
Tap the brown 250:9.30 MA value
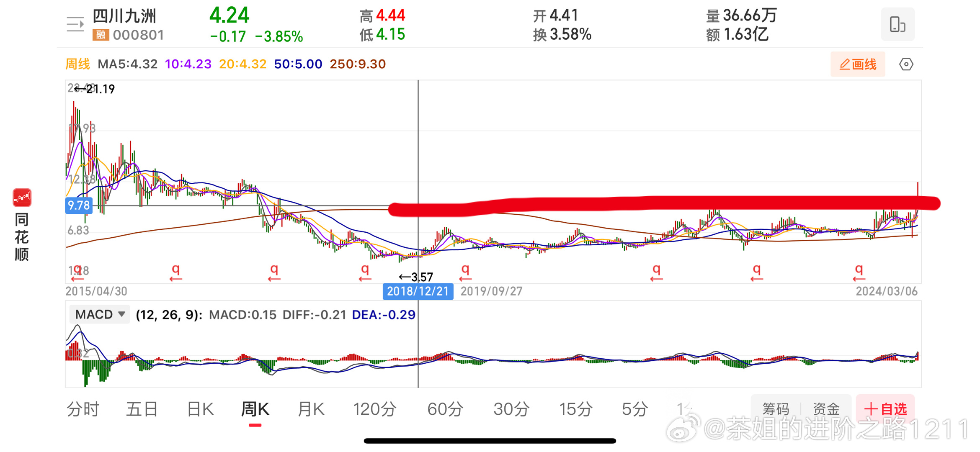358,64
